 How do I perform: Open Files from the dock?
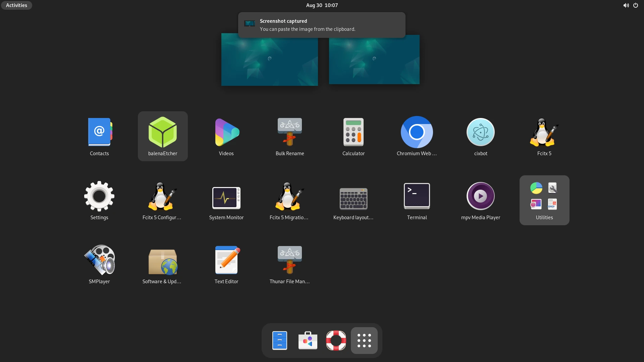point(280,341)
